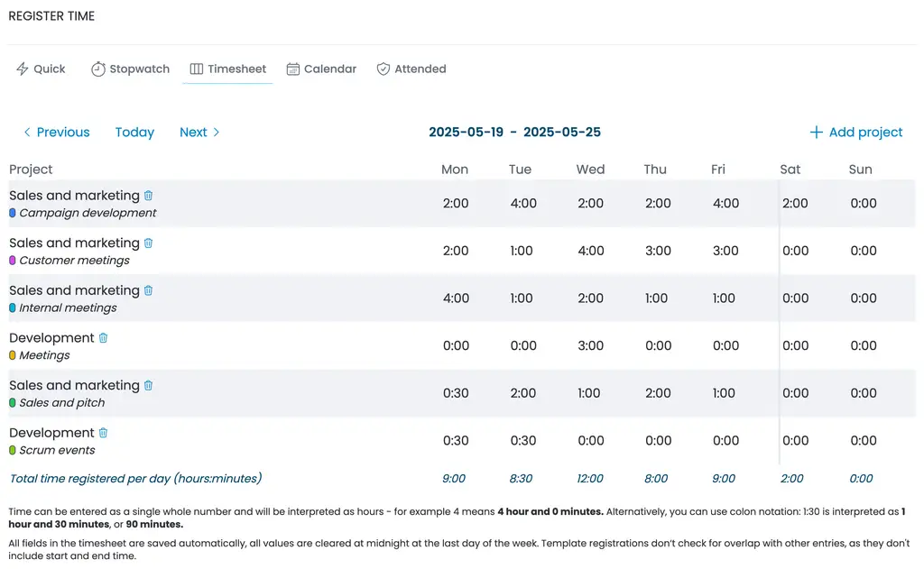924x569 pixels.
Task: Select the Timesheet tab
Action: point(227,69)
